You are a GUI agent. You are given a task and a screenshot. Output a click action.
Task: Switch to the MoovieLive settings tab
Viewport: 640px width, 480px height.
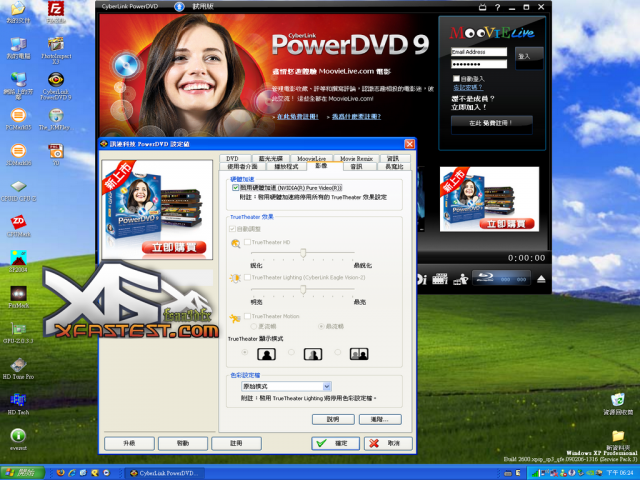311,158
